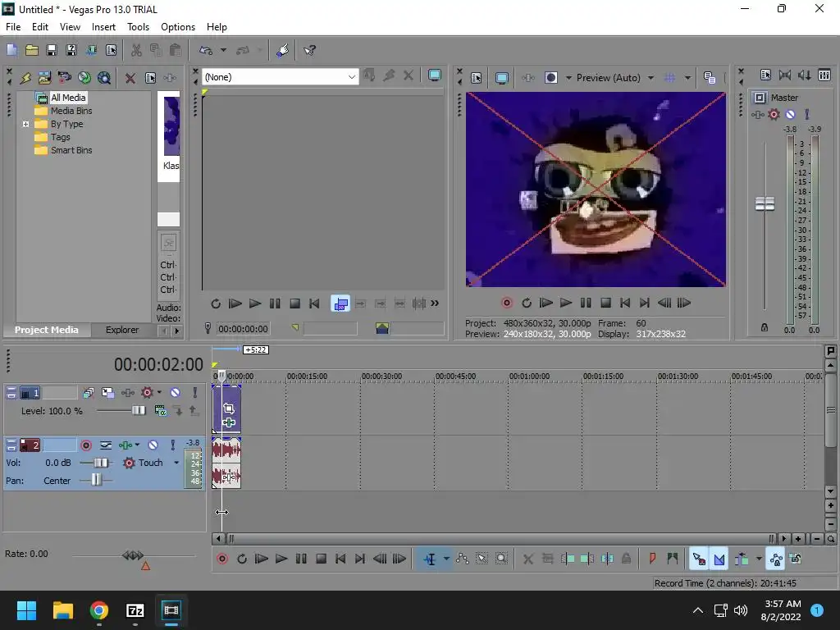This screenshot has width=840, height=630.
Task: Toggle Mute on the Master bus
Action: [790, 114]
